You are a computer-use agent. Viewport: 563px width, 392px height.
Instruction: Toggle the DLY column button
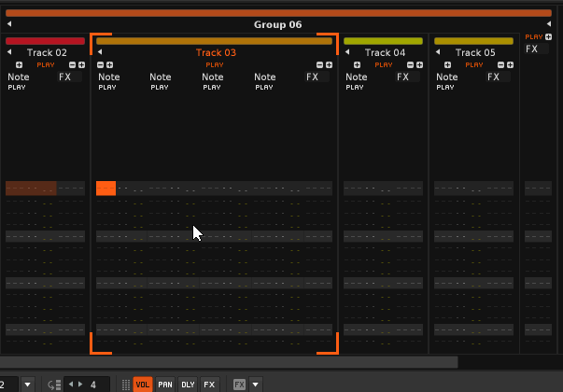188,385
